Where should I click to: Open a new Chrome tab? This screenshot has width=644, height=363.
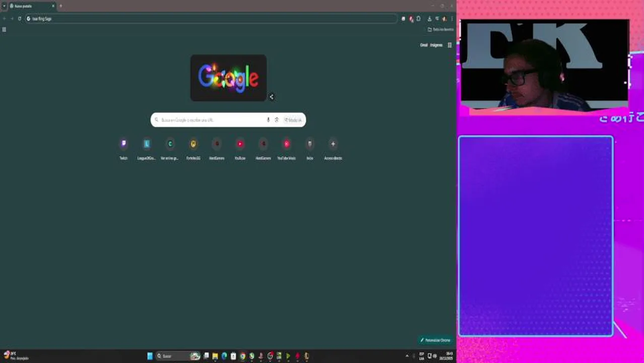pyautogui.click(x=60, y=6)
